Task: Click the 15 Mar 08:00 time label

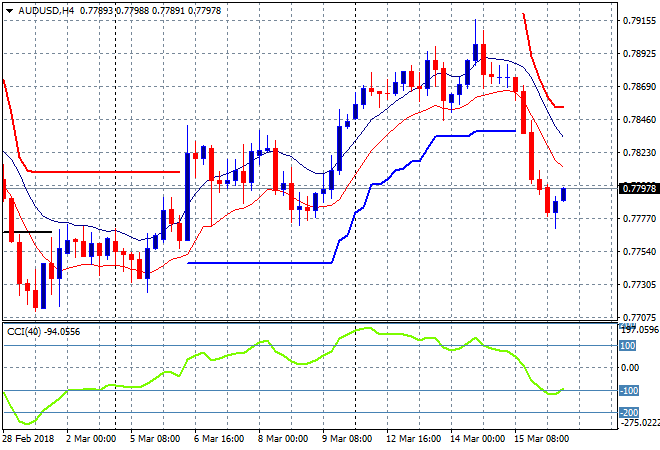Action: tap(541, 439)
